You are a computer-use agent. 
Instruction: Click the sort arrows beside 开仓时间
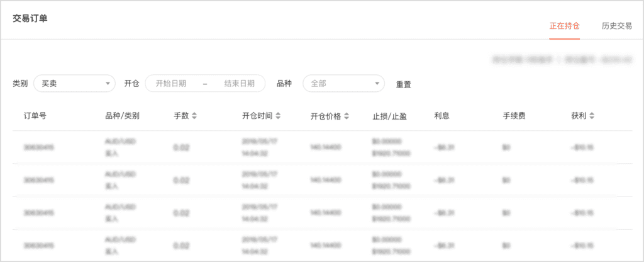coord(278,116)
